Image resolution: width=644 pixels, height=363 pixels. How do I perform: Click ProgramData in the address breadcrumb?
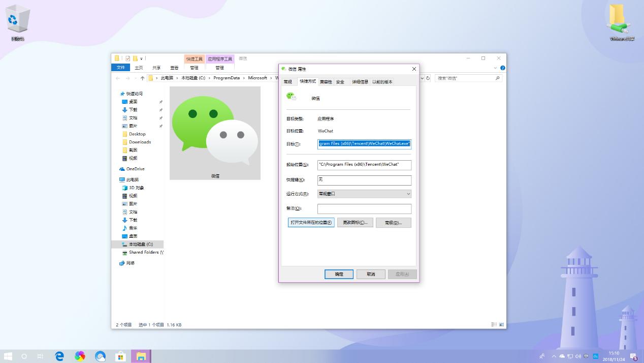coord(227,78)
